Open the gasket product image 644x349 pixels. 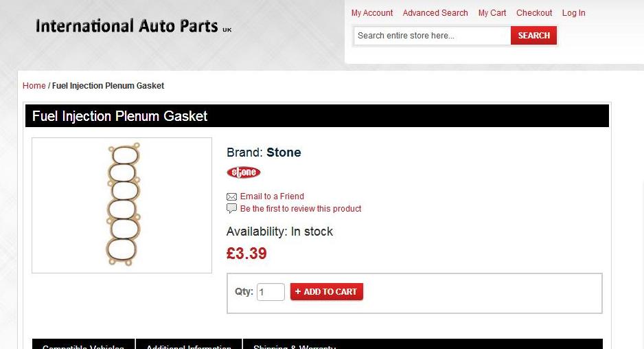[x=122, y=205]
